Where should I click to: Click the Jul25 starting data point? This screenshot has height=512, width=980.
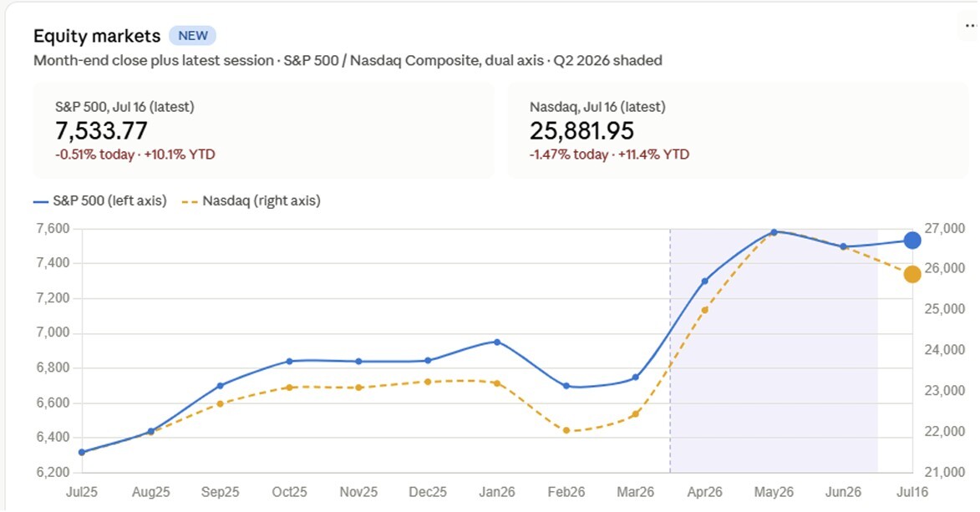(82, 452)
